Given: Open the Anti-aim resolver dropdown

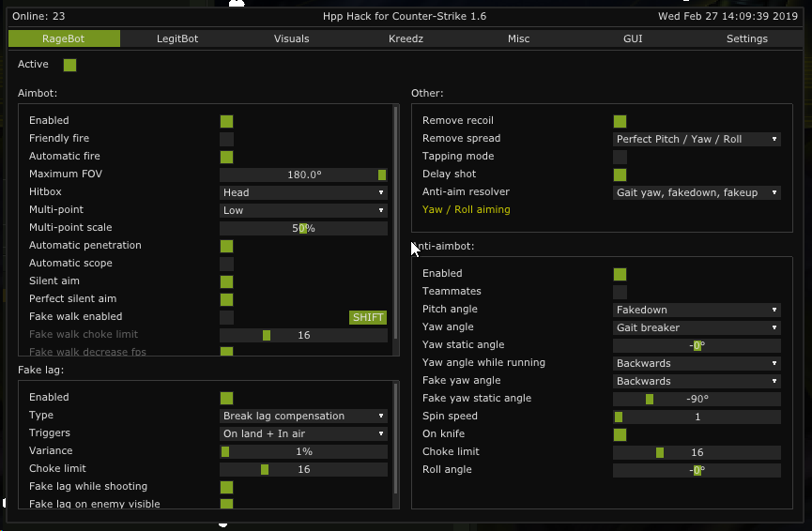Looking at the screenshot, I should pos(697,192).
